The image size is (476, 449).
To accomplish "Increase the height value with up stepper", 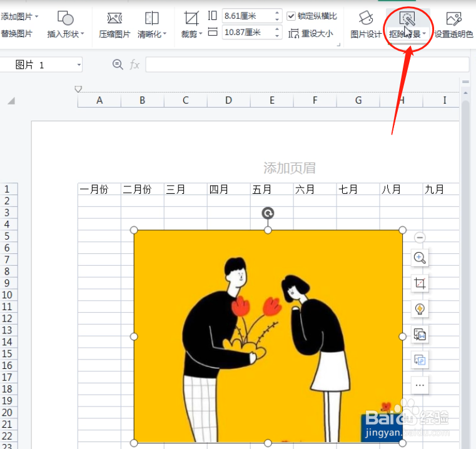I will click(277, 13).
